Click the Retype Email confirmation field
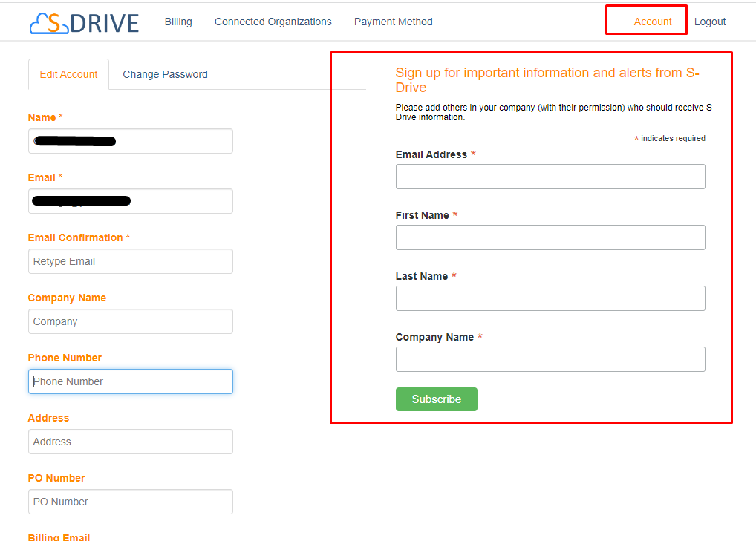Viewport: 756px width, 541px height. [130, 261]
